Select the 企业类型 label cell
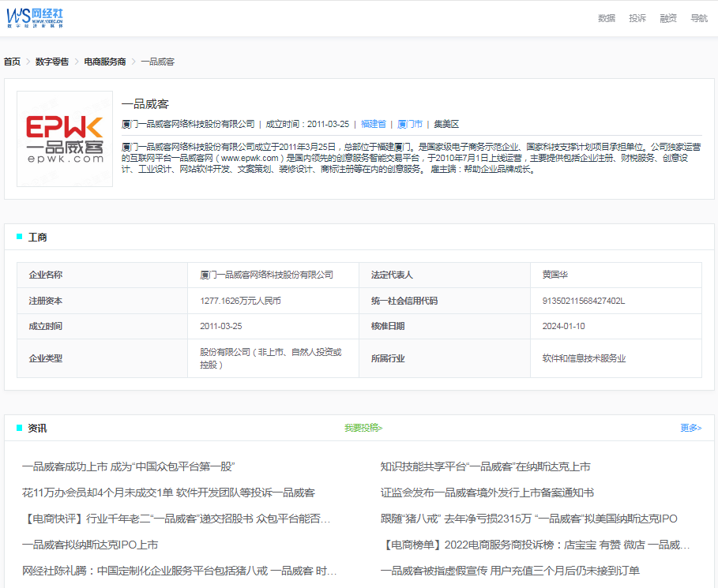 click(x=102, y=358)
